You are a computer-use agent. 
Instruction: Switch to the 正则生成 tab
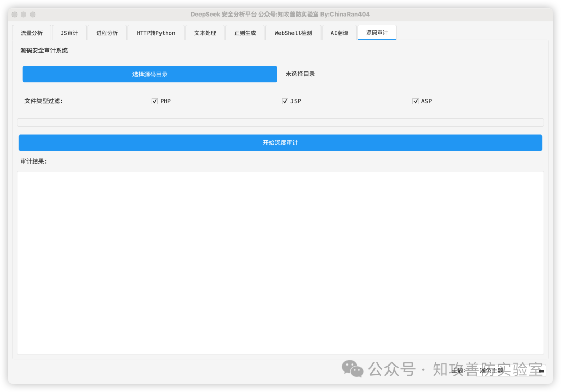245,33
